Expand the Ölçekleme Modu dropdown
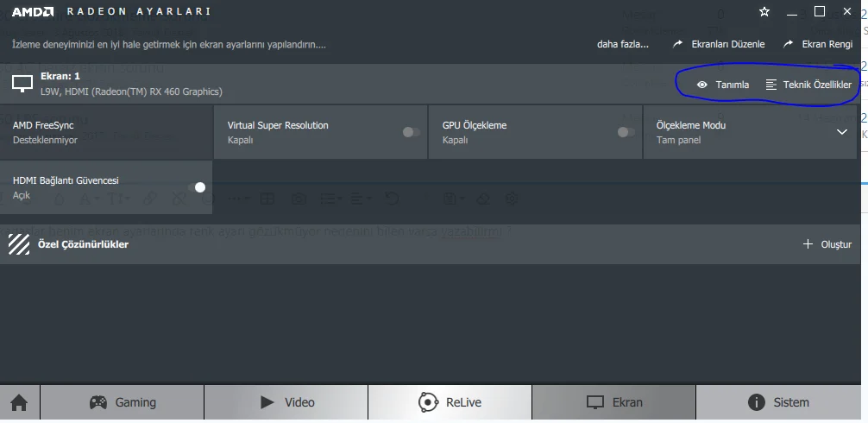This screenshot has width=868, height=423. tap(841, 132)
